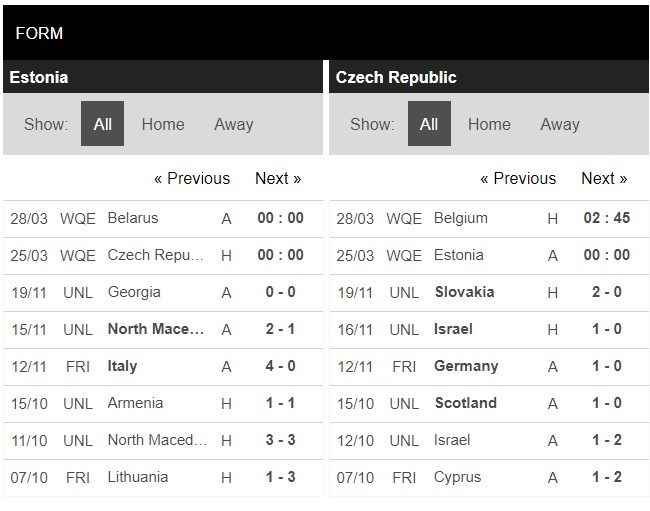Viewport: 650px width, 511px height.
Task: Show Estonia Home matches only
Action: point(163,124)
